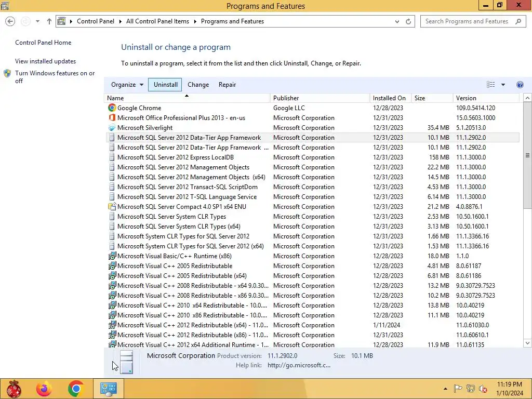Click the network tray icon

coord(471,389)
